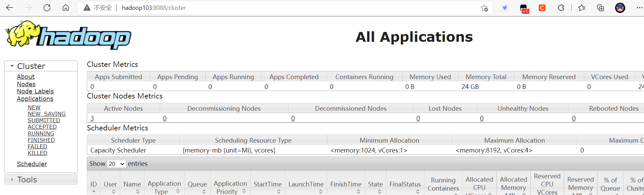The height and width of the screenshot is (195, 644).
Task: Select the <memory:8192, vCores:4> maximum allocation value
Action: tap(494, 150)
